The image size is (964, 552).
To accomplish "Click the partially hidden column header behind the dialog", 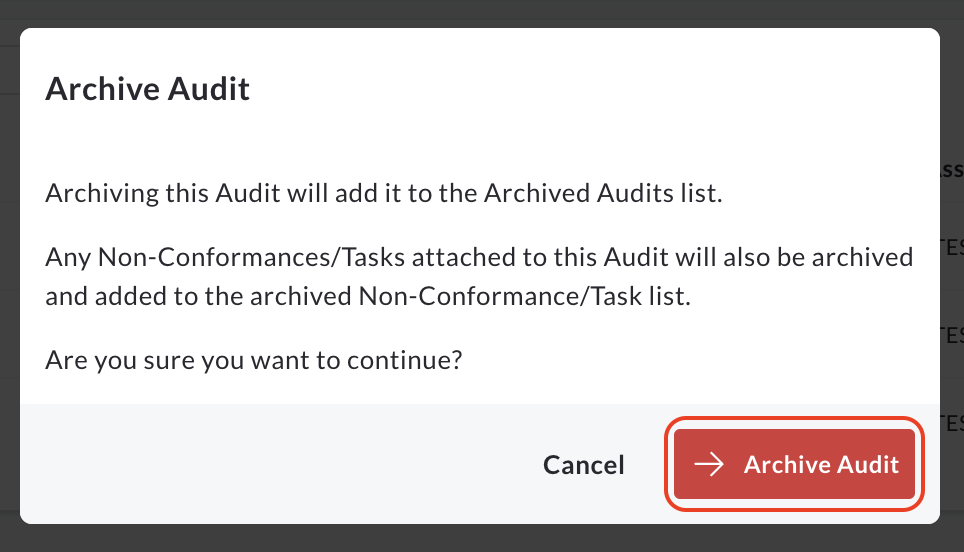I will [952, 170].
